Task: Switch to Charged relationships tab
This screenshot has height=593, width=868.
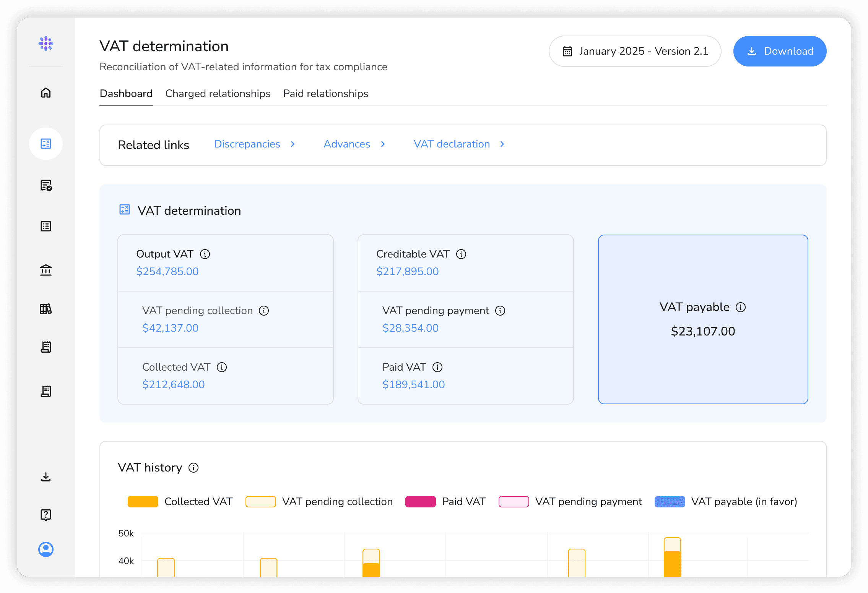Action: click(x=218, y=94)
